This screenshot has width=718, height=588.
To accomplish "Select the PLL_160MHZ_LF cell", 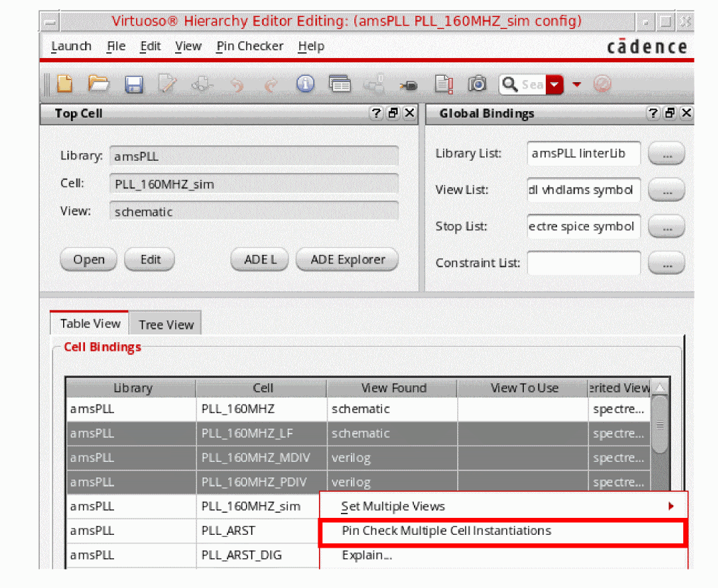I will [x=262, y=434].
